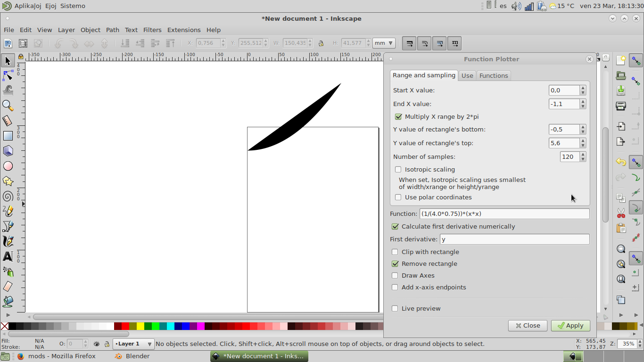The width and height of the screenshot is (644, 362).
Task: Select the Measure ruler tool
Action: coord(8,121)
